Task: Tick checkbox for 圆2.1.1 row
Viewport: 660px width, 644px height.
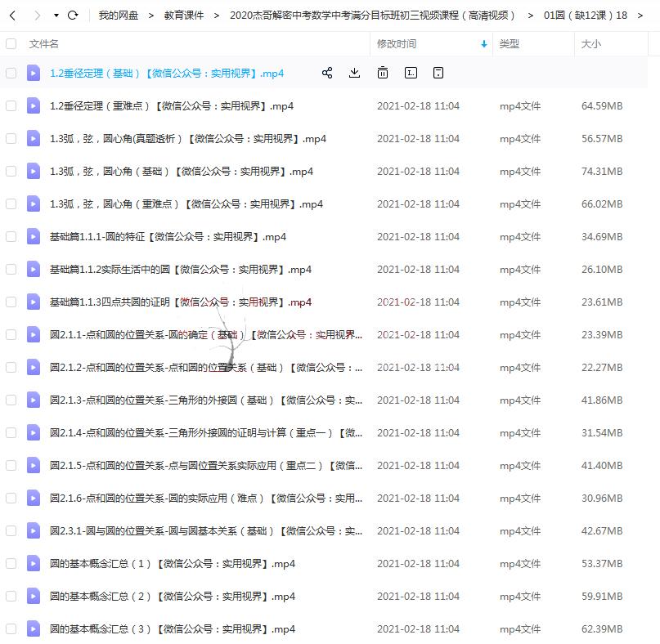Action: 11,334
